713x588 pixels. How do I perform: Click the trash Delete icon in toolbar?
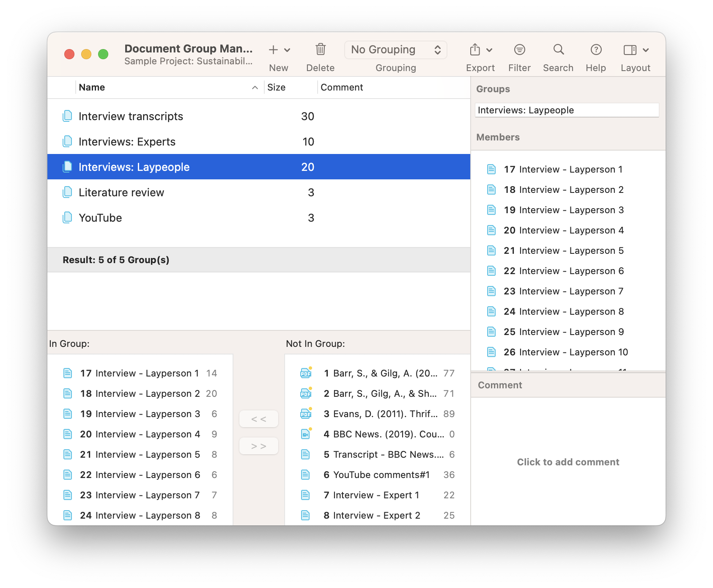(x=321, y=50)
